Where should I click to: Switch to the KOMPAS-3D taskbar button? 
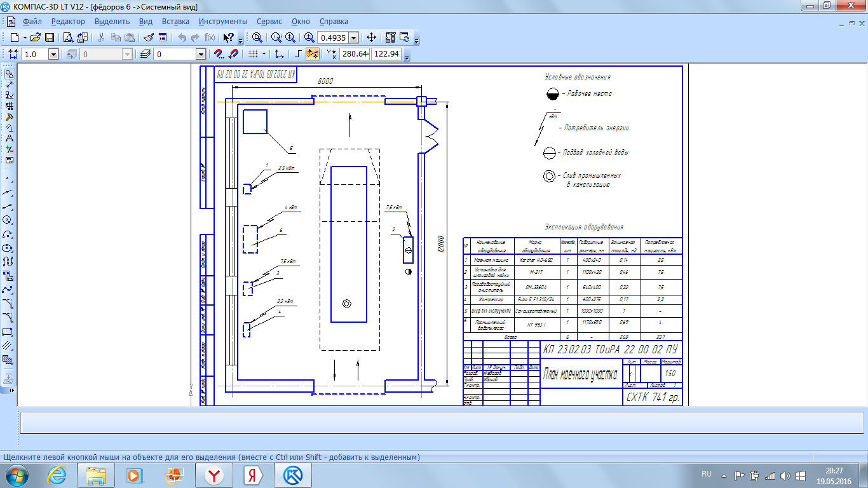(293, 475)
